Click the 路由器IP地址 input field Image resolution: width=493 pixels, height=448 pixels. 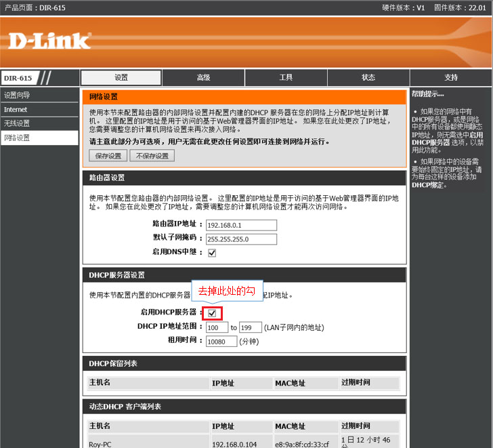pos(242,225)
